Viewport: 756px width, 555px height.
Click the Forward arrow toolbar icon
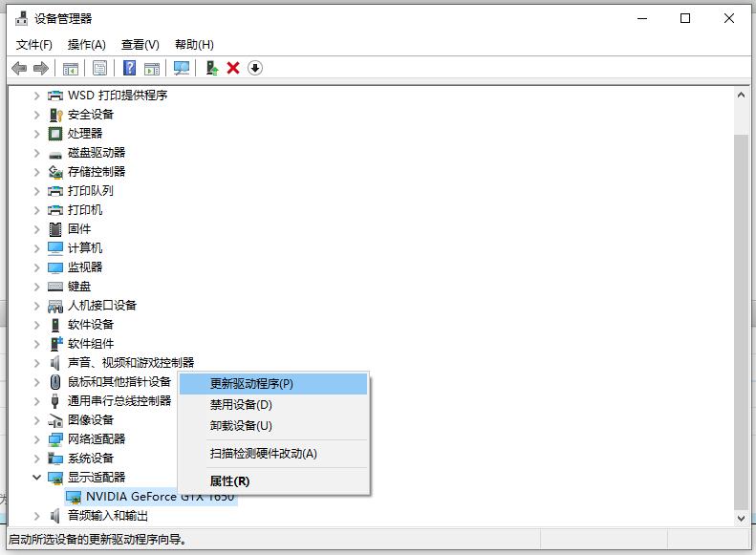41,68
